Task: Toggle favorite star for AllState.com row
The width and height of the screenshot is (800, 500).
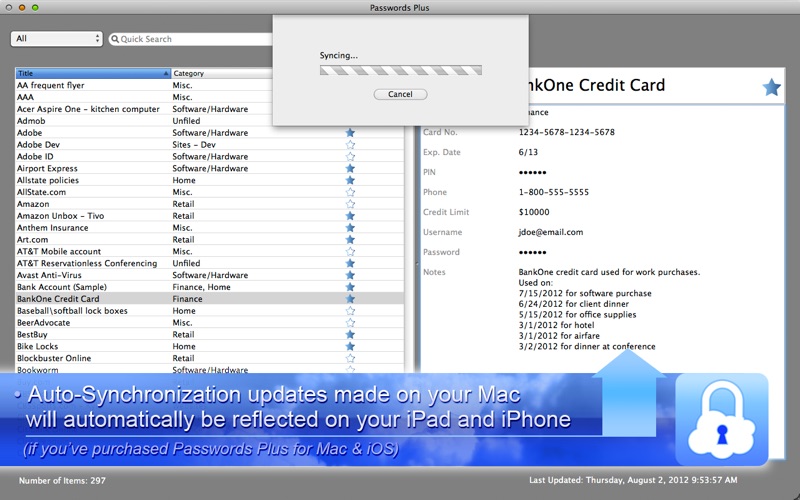Action: pos(350,192)
